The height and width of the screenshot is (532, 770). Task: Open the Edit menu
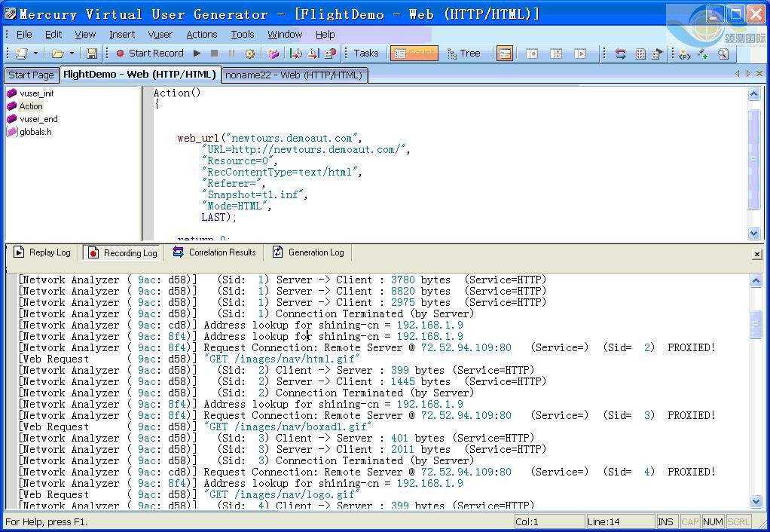pos(53,35)
